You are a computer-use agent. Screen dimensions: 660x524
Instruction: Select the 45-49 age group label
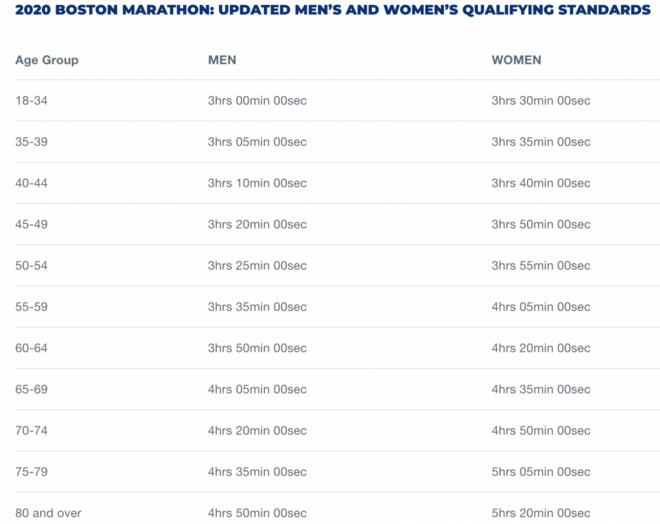pos(32,225)
